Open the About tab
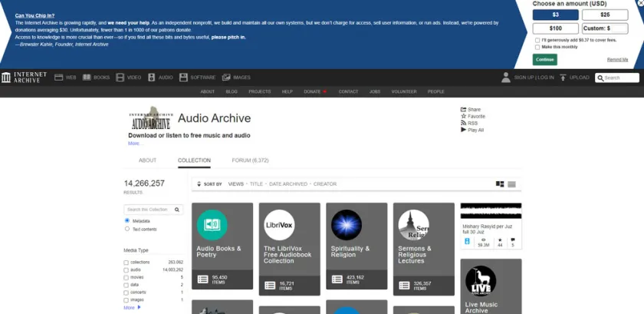This screenshot has height=314, width=644. click(x=147, y=160)
